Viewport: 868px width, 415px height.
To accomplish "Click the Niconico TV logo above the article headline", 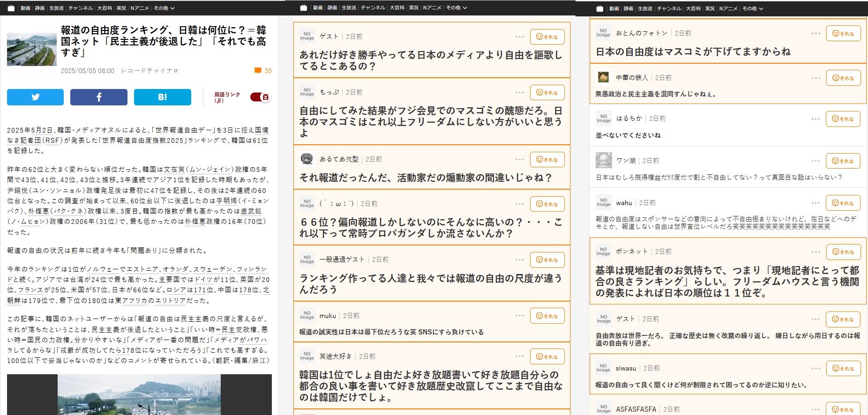I will tap(11, 8).
